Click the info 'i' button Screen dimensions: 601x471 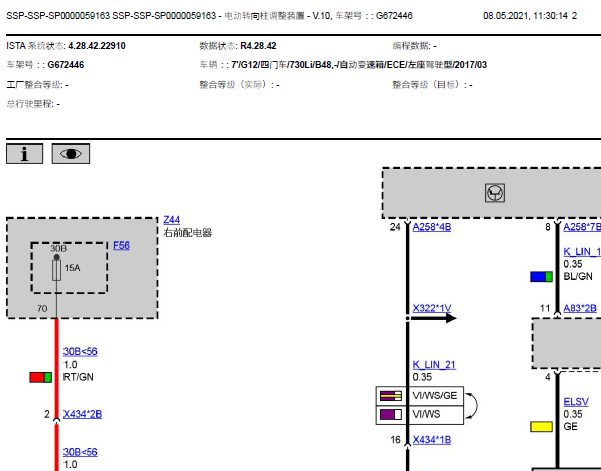(x=25, y=154)
